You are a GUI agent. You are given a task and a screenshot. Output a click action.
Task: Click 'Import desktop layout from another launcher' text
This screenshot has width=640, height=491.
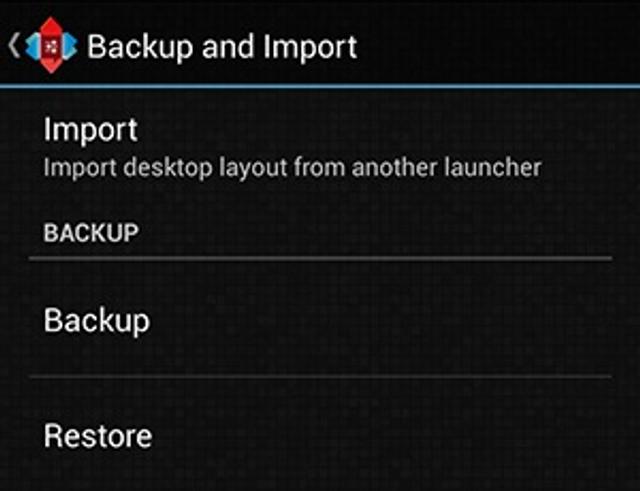pyautogui.click(x=292, y=166)
